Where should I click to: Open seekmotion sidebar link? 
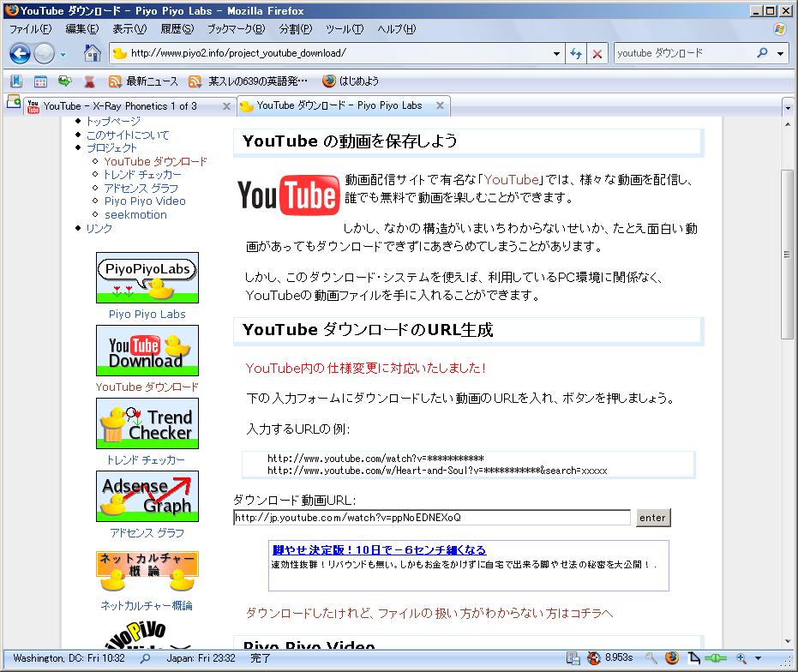[x=135, y=215]
